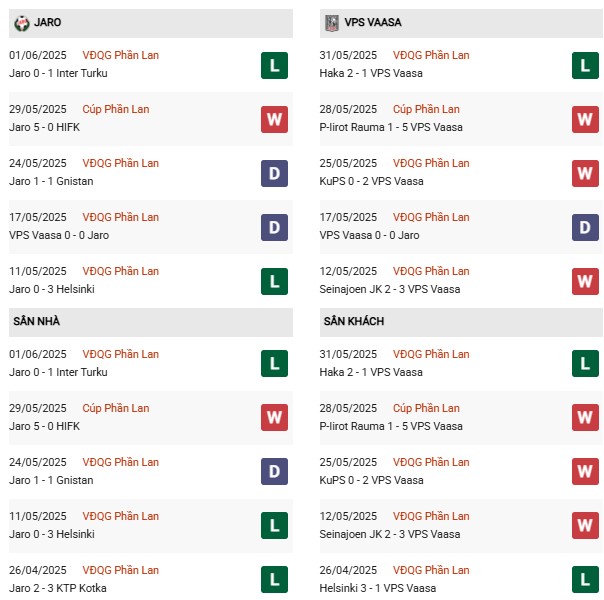This screenshot has width=604, height=600.
Task: Click the L badge for Helsinki 3 - 1 VPS Vaasa
Action: coord(585,581)
